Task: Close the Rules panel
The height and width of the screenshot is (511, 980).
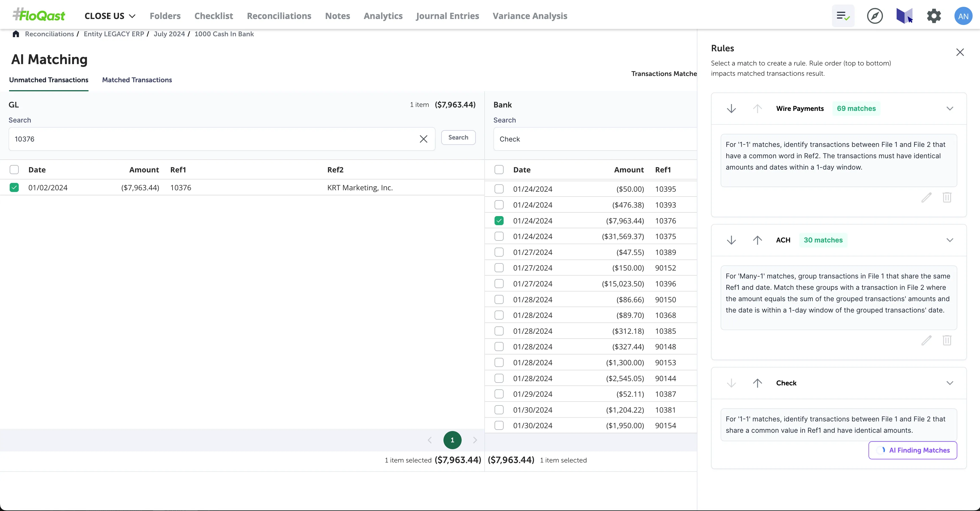Action: click(960, 52)
